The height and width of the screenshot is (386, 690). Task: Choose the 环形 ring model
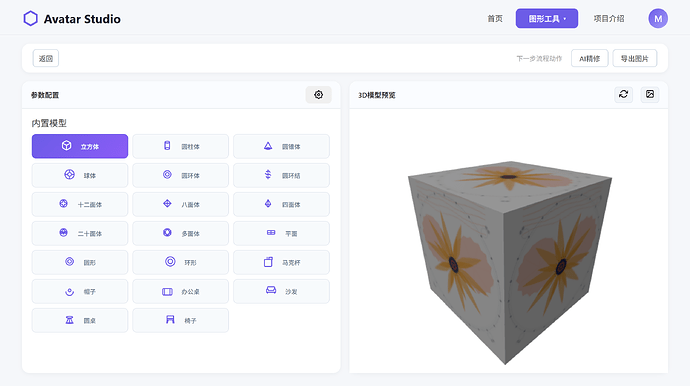[180, 262]
